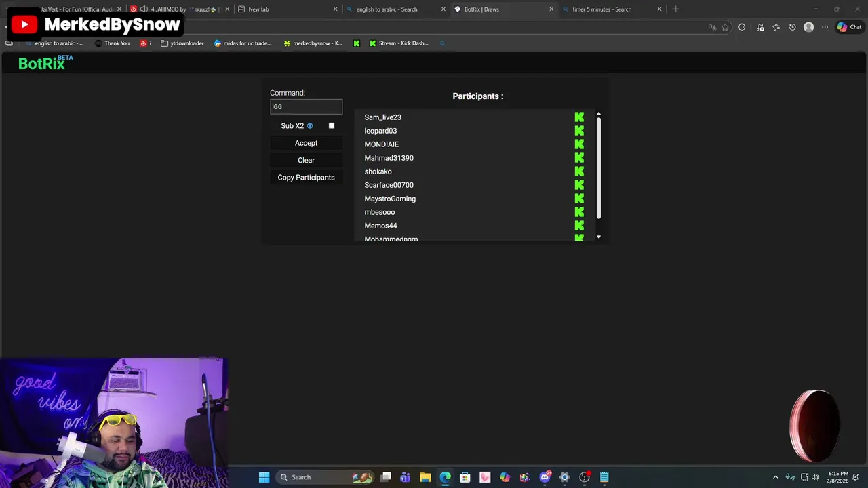Image resolution: width=868 pixels, height=488 pixels.
Task: Click the Kick icon next to MONDIAIE
Action: [579, 144]
